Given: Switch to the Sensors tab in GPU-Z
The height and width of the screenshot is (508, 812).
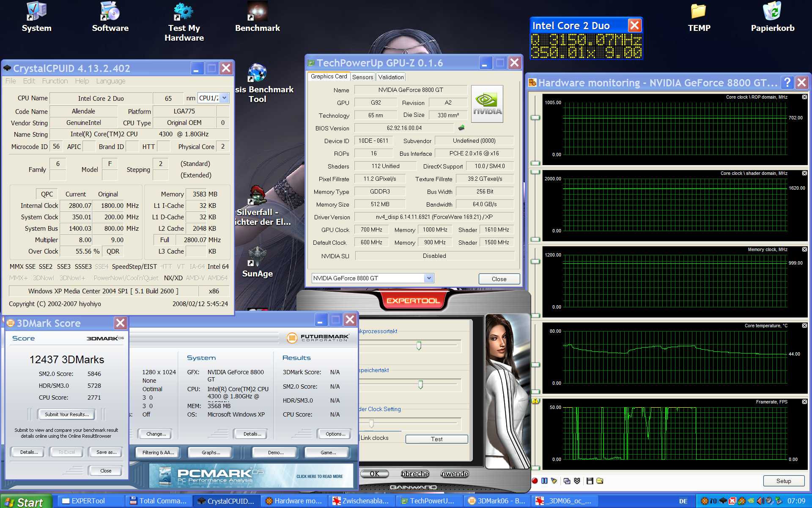Looking at the screenshot, I should point(362,77).
